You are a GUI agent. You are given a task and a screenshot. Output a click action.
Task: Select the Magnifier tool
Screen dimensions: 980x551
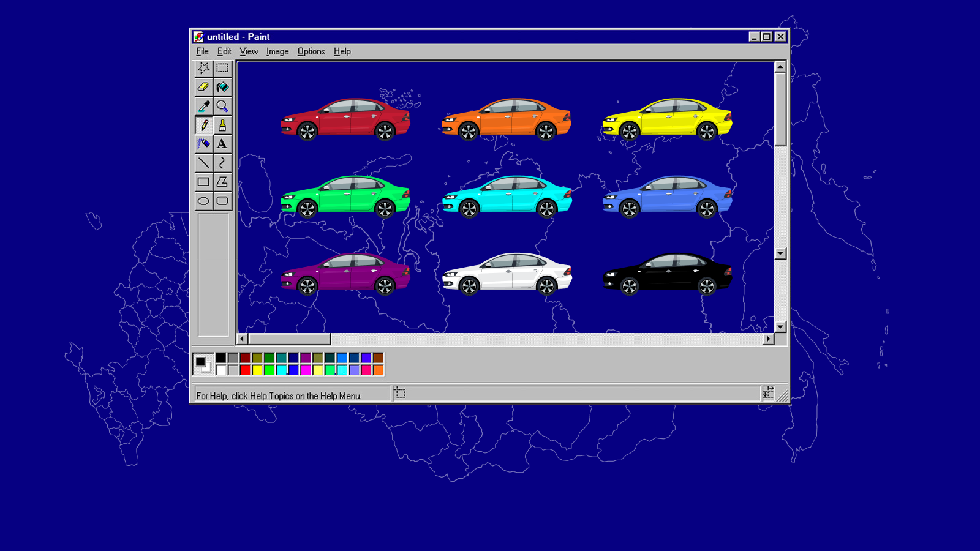click(x=222, y=106)
